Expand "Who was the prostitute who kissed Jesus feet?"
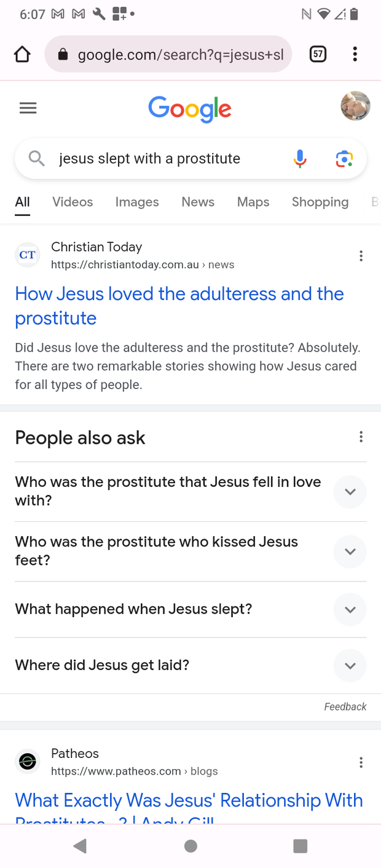Image resolution: width=381 pixels, height=868 pixels. (x=190, y=551)
